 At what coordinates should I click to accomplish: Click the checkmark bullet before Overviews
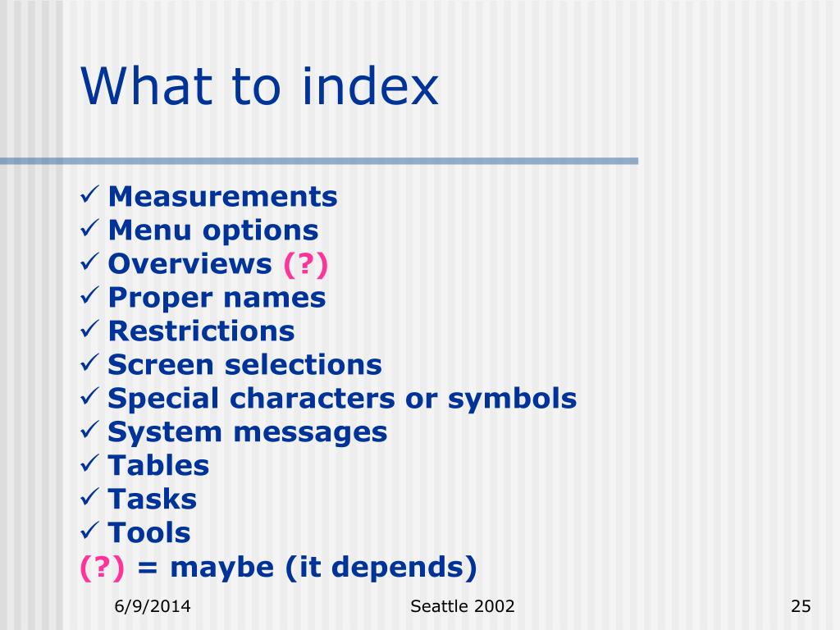89,262
